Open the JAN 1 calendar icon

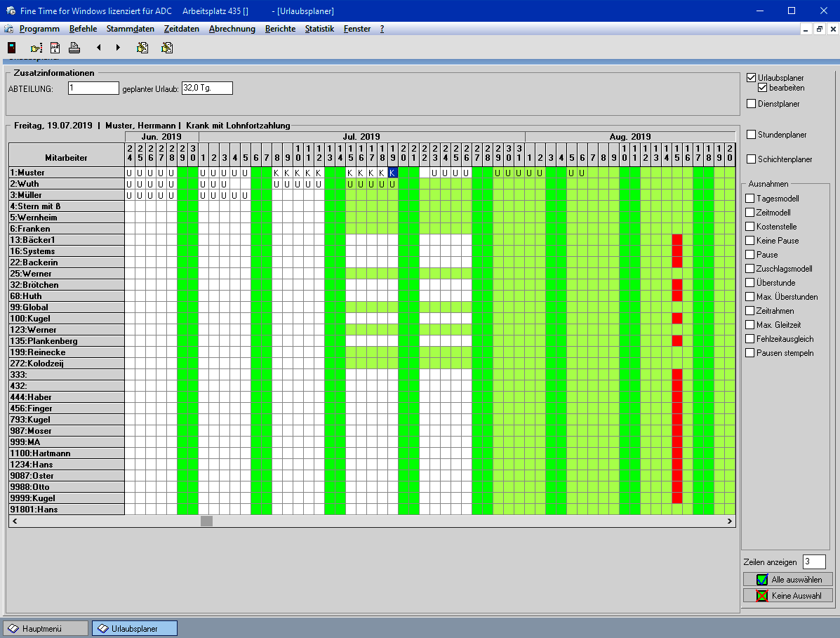coord(55,48)
